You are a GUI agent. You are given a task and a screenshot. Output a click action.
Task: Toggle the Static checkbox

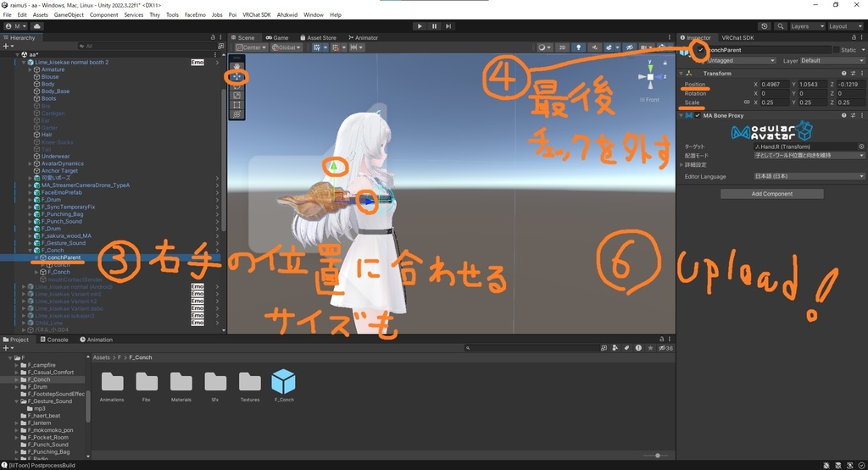coord(836,50)
